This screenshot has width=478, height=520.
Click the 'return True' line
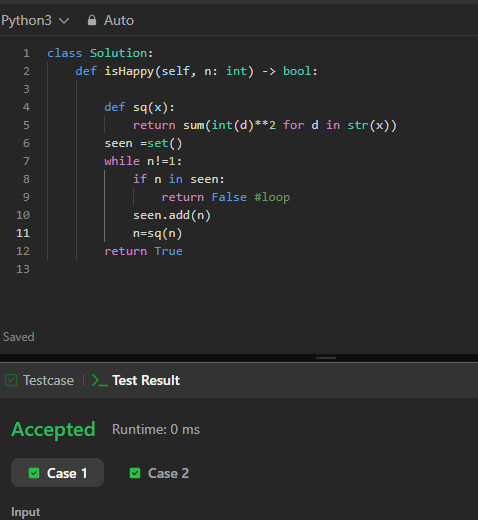(x=143, y=251)
